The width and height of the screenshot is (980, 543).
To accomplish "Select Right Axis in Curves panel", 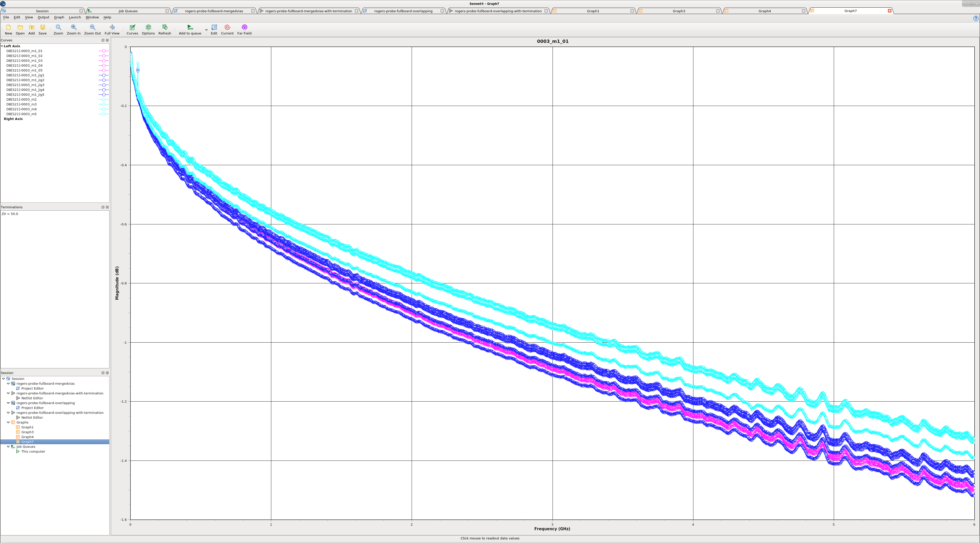I will coord(13,119).
